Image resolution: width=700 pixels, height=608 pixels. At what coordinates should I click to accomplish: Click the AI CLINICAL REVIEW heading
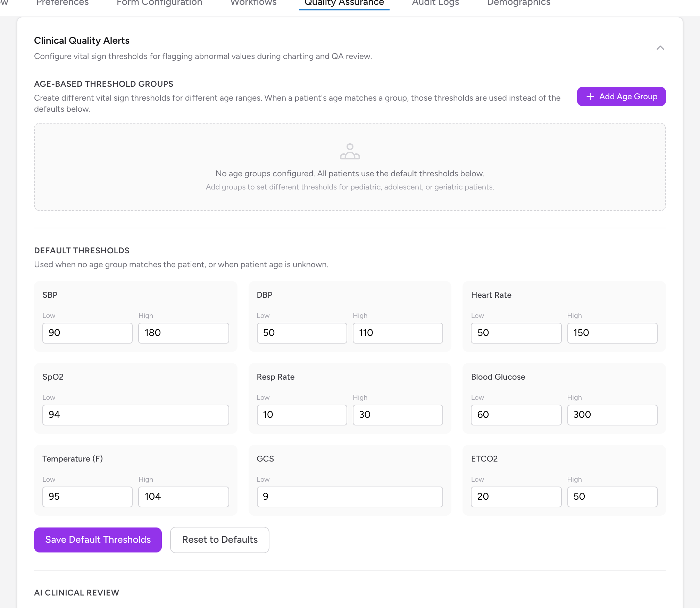click(77, 593)
